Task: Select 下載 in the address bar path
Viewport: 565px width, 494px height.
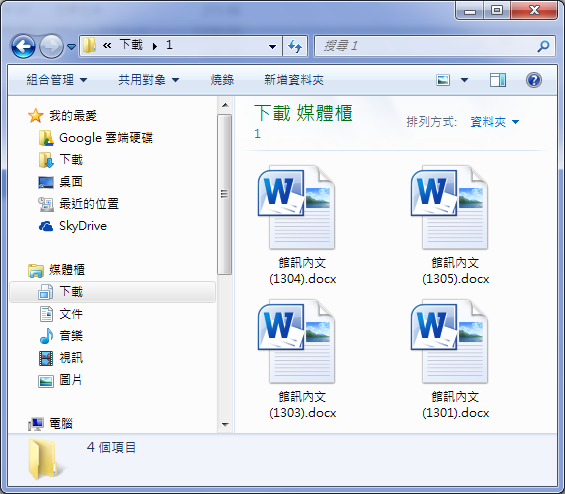Action: [131, 45]
